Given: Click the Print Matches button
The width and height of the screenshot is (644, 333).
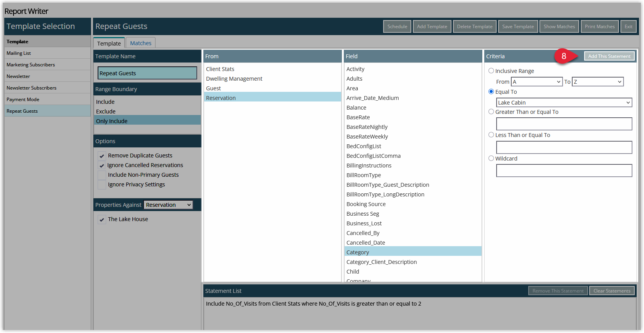Looking at the screenshot, I should click(x=600, y=27).
